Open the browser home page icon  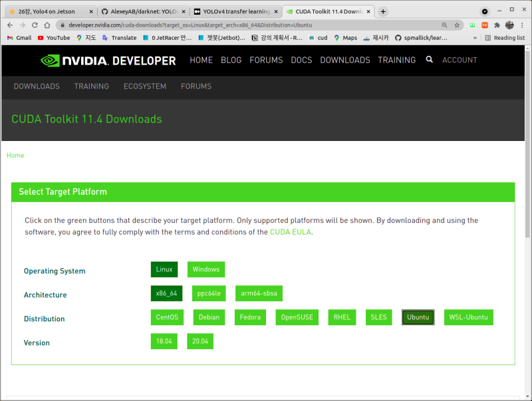tap(47, 25)
